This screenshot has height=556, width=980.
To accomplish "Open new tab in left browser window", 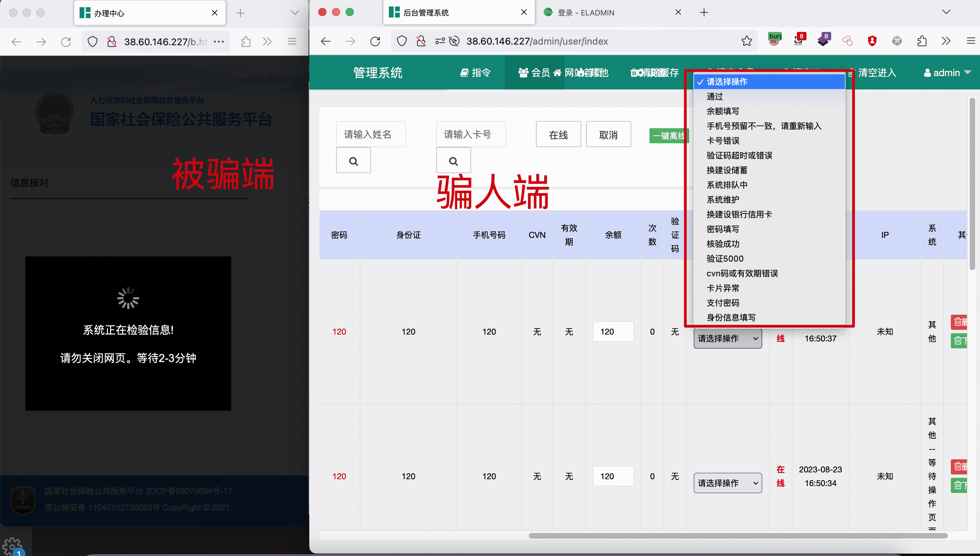I will [x=240, y=13].
